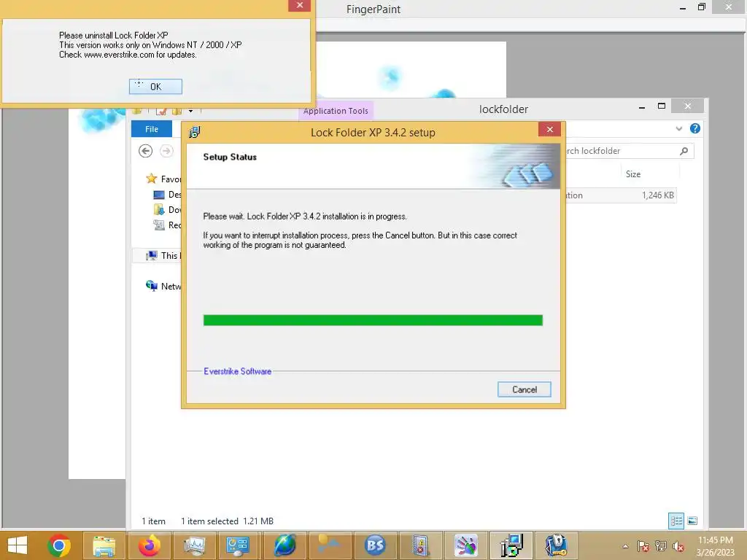Click the green installation progress bar

click(x=373, y=320)
